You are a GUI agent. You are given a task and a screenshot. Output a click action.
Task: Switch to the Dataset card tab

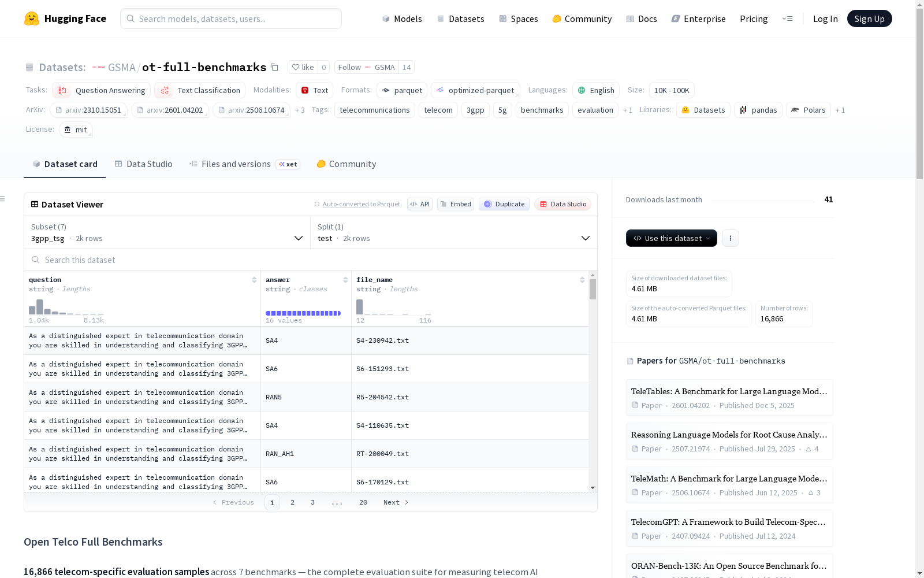pyautogui.click(x=65, y=164)
